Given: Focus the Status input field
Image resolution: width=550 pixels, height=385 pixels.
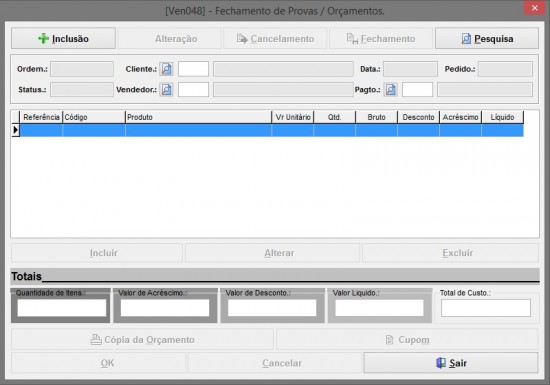Looking at the screenshot, I should [82, 90].
